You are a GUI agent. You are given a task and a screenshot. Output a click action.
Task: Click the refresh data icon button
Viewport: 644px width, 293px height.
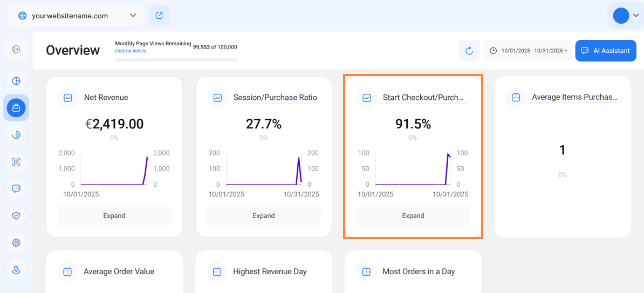pos(469,51)
